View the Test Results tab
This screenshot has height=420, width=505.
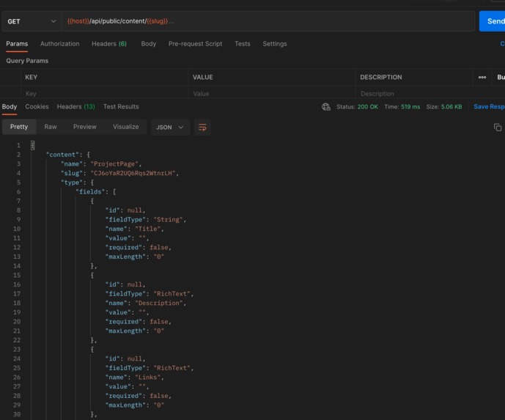point(121,106)
